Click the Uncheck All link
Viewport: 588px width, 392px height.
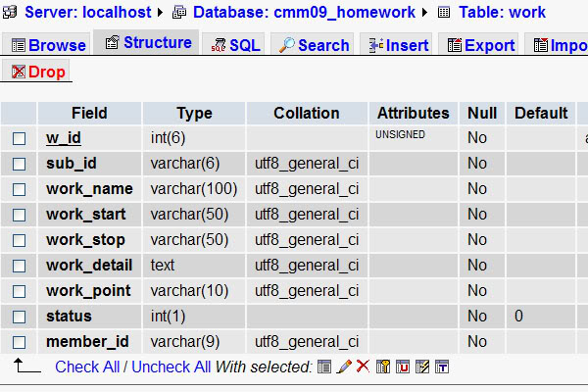point(171,367)
